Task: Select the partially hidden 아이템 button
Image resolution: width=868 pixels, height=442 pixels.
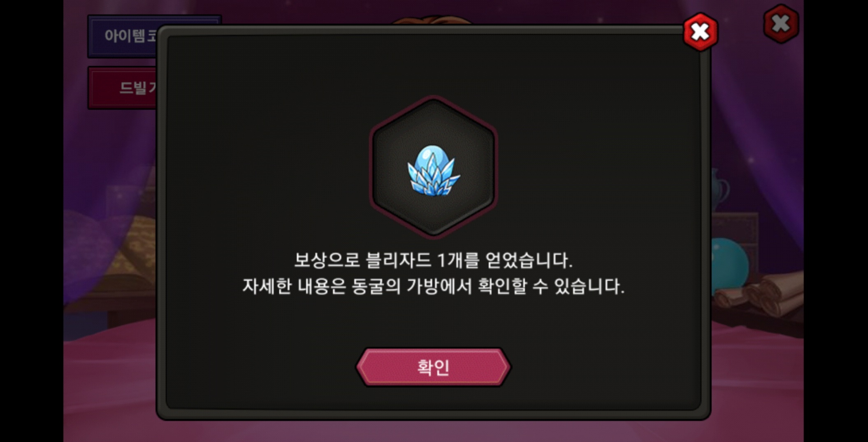Action: coord(123,36)
